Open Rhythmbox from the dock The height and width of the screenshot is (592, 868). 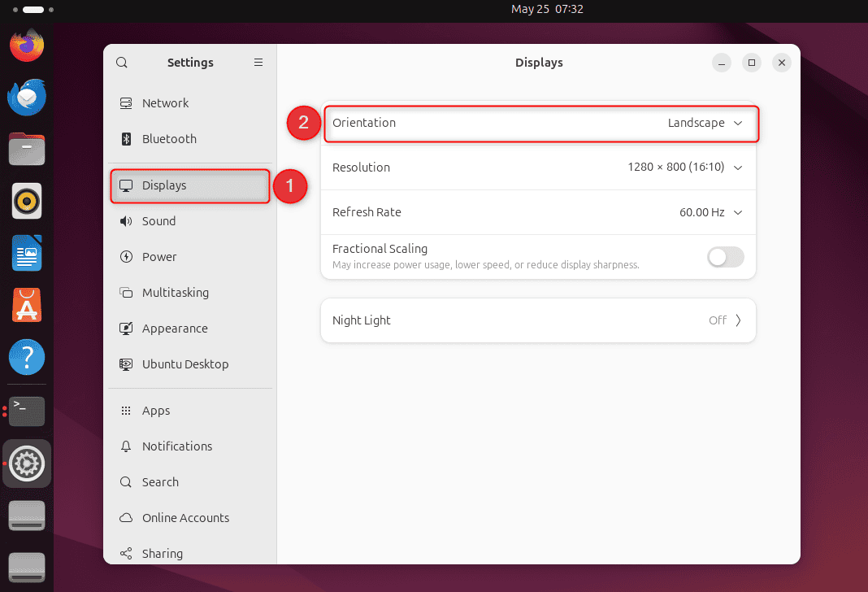click(27, 201)
